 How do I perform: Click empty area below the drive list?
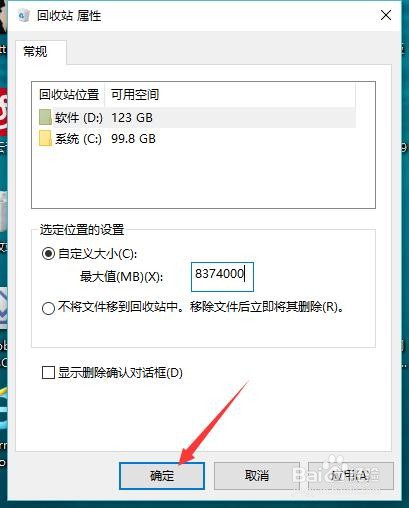click(x=203, y=177)
